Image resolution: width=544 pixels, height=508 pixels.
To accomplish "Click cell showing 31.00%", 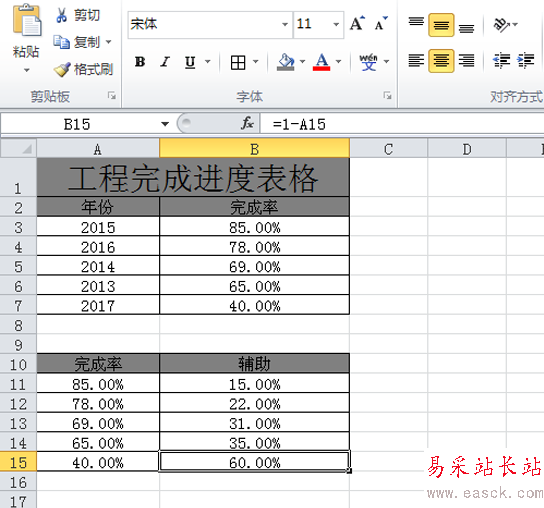I will pyautogui.click(x=255, y=423).
